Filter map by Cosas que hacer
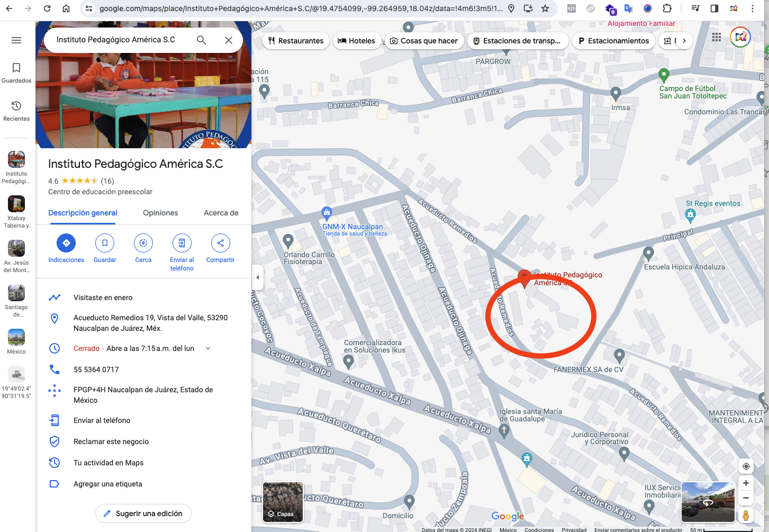Screen dimensions: 769x532 [424, 41]
